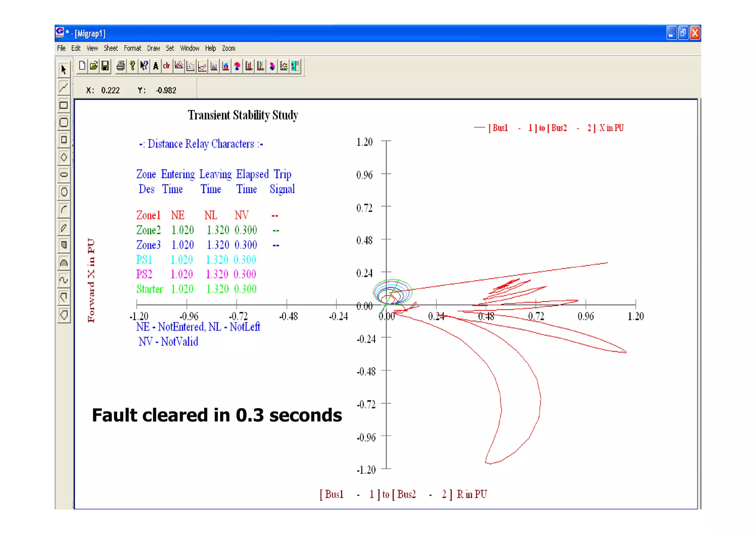Click the 'Starter' row label
756x534 pixels.
click(x=150, y=289)
